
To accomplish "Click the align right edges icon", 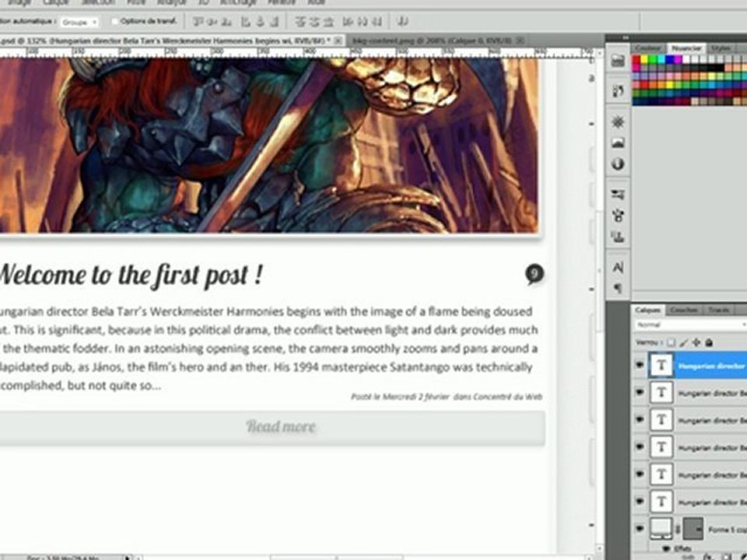I will pyautogui.click(x=275, y=22).
